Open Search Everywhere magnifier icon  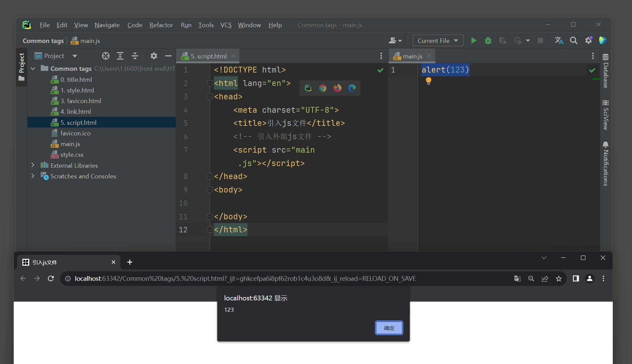click(x=574, y=41)
